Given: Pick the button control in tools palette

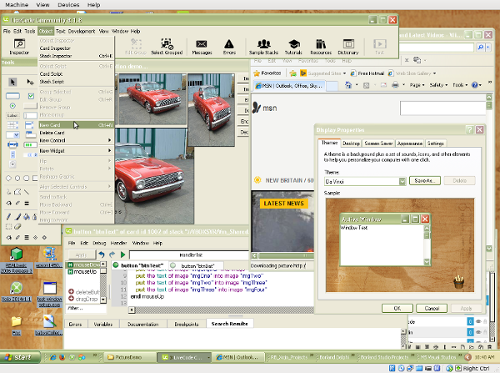Looking at the screenshot, I should [13, 96].
